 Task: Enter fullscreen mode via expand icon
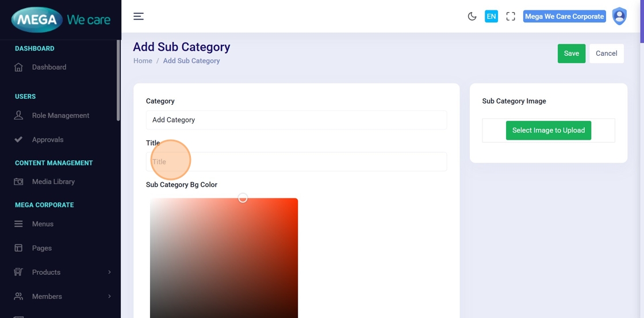point(511,16)
